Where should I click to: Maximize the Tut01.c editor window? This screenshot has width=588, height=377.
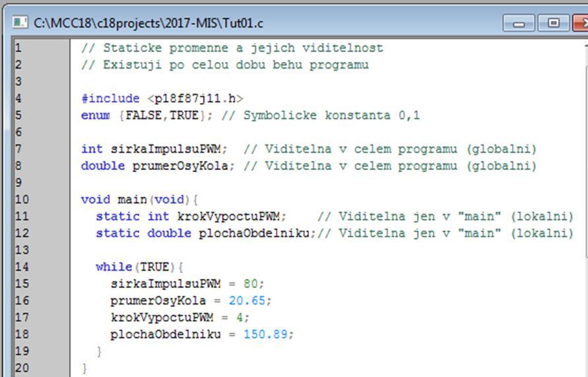tap(553, 23)
